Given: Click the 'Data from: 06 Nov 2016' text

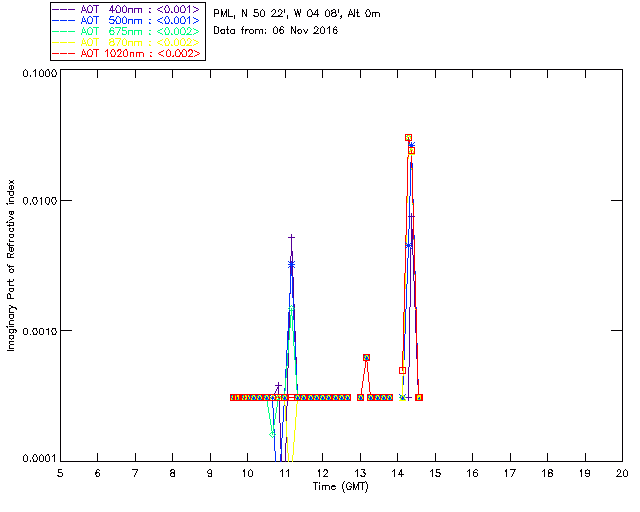Looking at the screenshot, I should click(x=276, y=30).
